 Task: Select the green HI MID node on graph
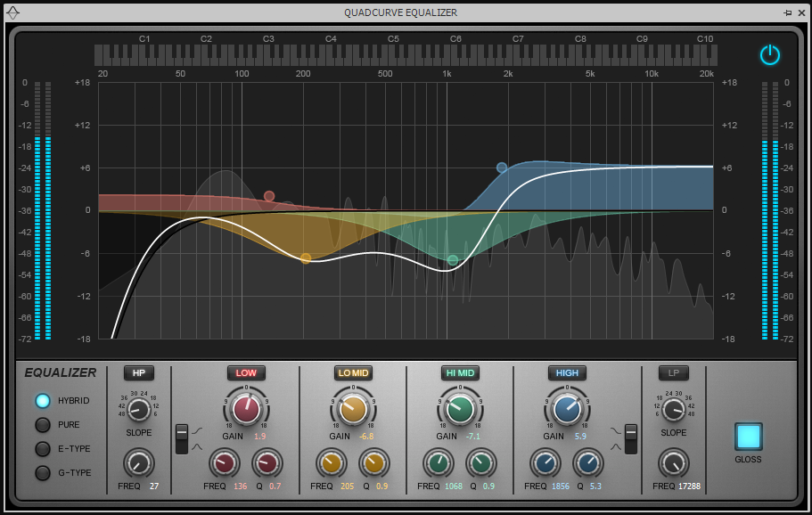[453, 260]
